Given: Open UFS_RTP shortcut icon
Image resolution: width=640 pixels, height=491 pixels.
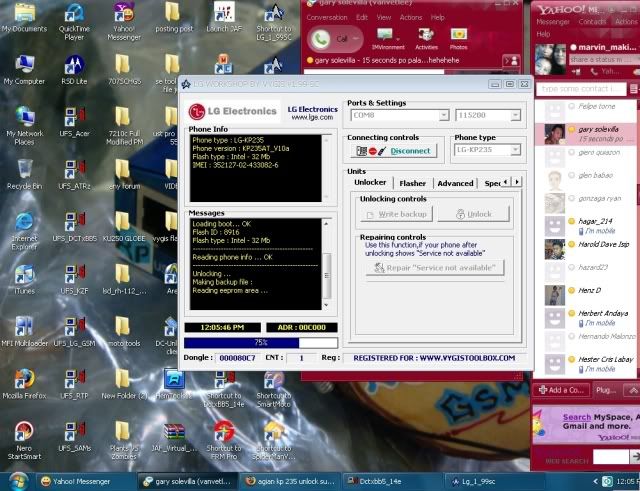Looking at the screenshot, I should click(74, 384).
